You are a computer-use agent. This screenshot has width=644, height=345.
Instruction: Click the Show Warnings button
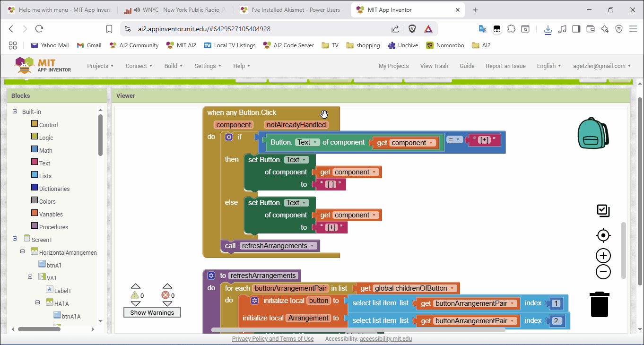152,312
